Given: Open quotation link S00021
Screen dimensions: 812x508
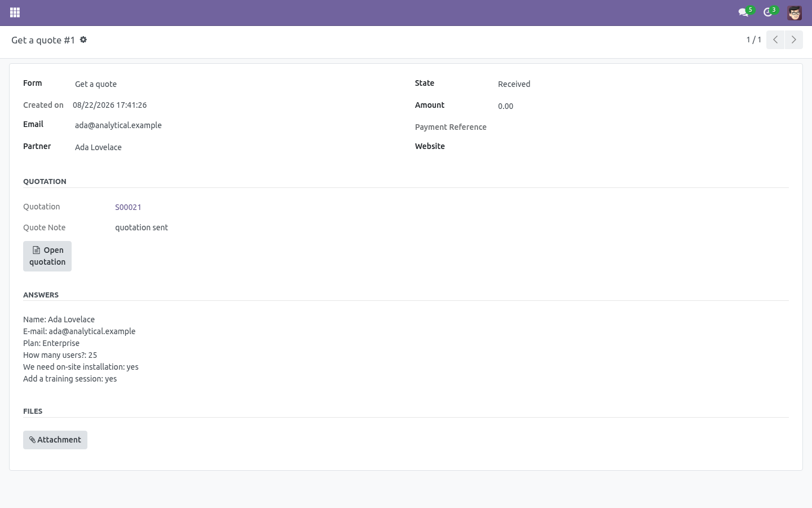Looking at the screenshot, I should (x=128, y=207).
